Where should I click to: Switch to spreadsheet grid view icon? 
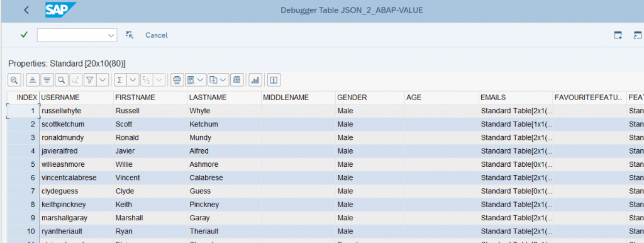[236, 80]
